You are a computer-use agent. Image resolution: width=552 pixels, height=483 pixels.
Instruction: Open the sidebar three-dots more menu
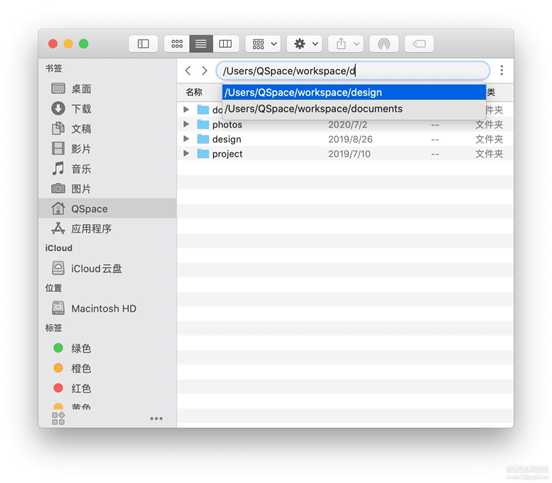156,419
